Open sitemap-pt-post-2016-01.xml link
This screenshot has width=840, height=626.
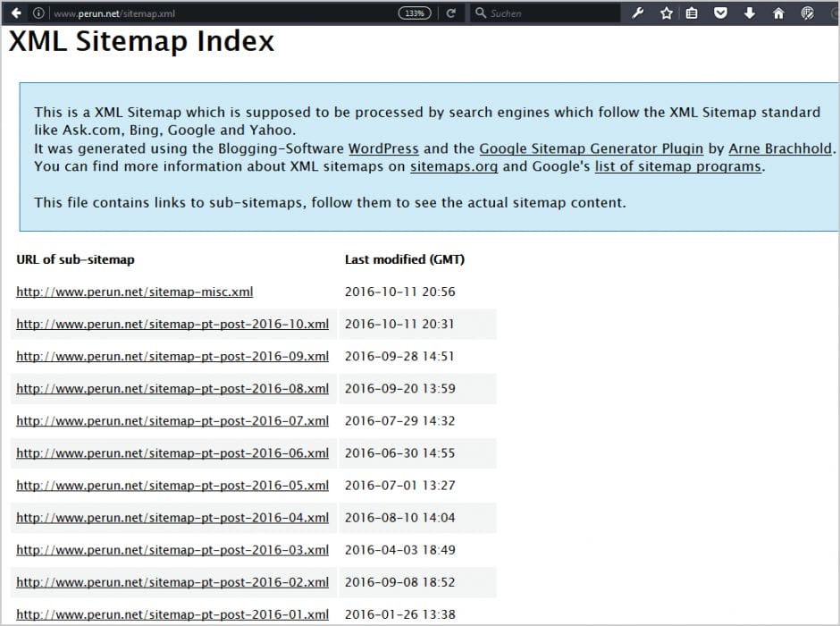click(172, 614)
